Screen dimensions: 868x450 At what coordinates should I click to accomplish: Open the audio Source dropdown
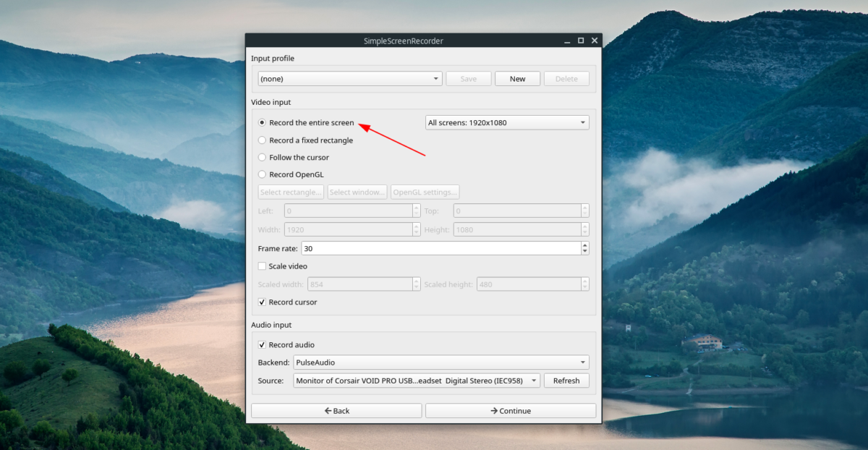417,381
